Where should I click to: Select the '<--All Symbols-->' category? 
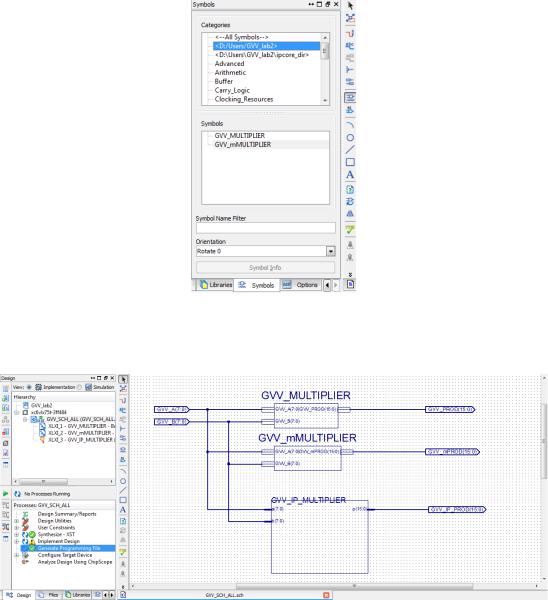(241, 37)
